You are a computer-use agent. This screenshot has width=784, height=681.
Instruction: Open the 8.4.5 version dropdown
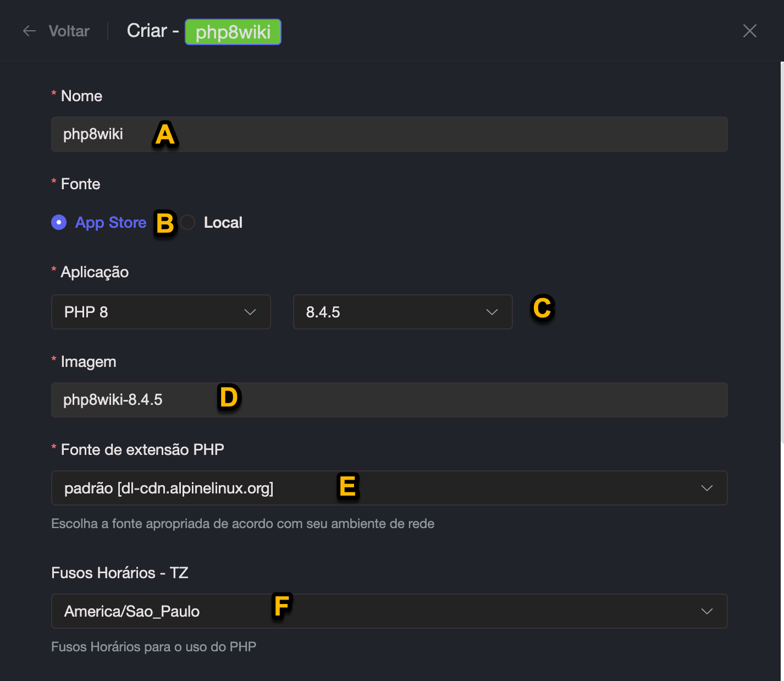click(x=390, y=312)
